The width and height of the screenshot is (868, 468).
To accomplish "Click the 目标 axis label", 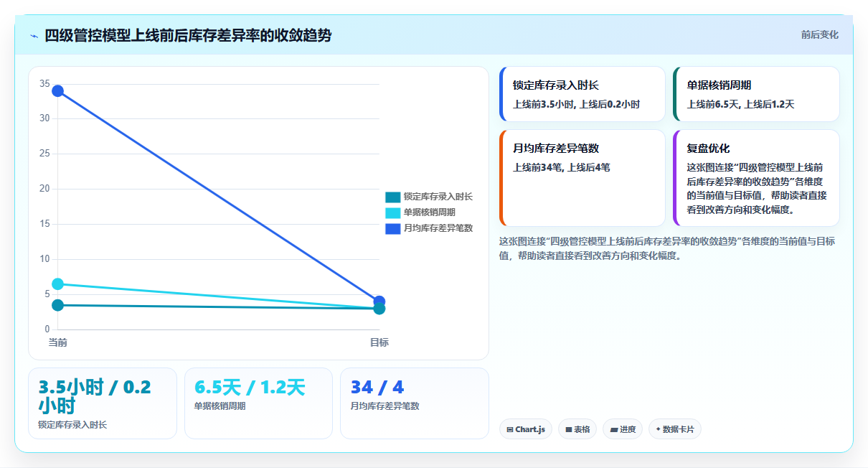I will coord(379,342).
